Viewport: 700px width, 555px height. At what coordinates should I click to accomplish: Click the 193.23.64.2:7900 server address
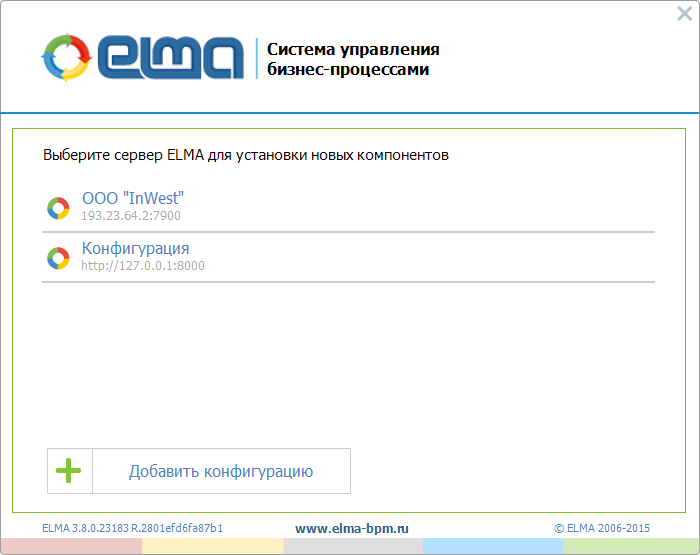coord(131,215)
